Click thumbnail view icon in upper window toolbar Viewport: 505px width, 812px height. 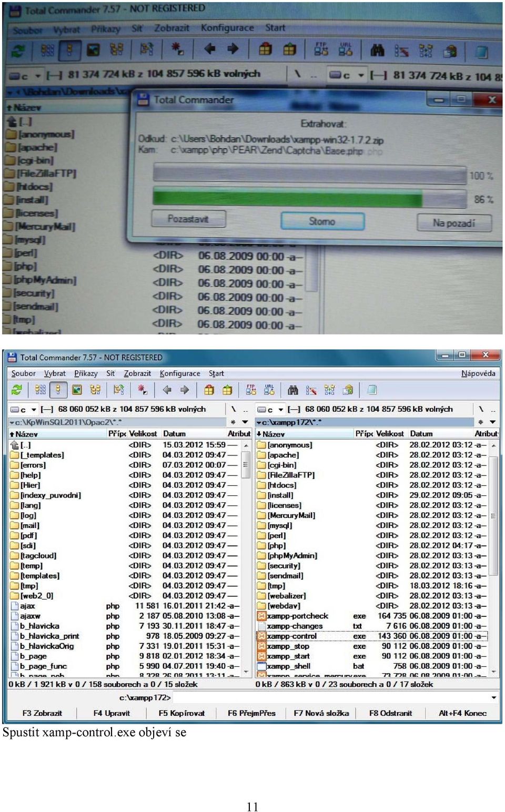pos(93,49)
